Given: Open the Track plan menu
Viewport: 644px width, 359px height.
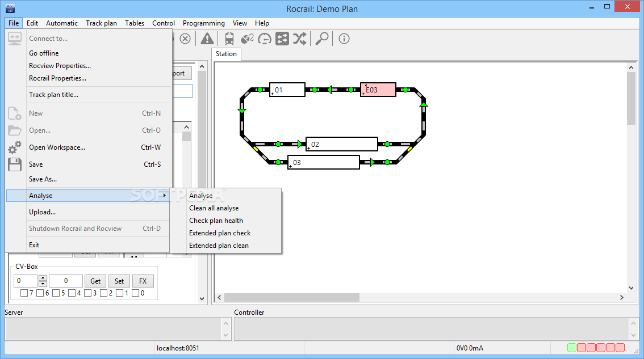Looking at the screenshot, I should pyautogui.click(x=101, y=23).
